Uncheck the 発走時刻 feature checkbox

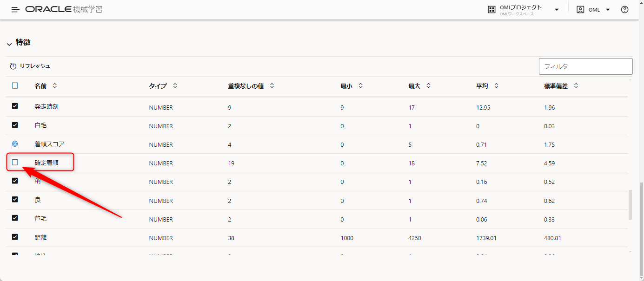pos(15,106)
